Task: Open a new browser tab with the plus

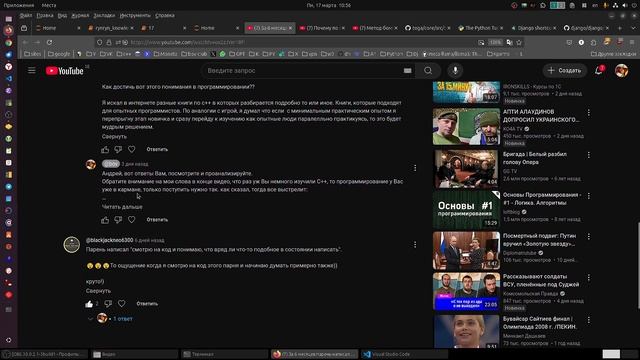Action: click(x=620, y=28)
